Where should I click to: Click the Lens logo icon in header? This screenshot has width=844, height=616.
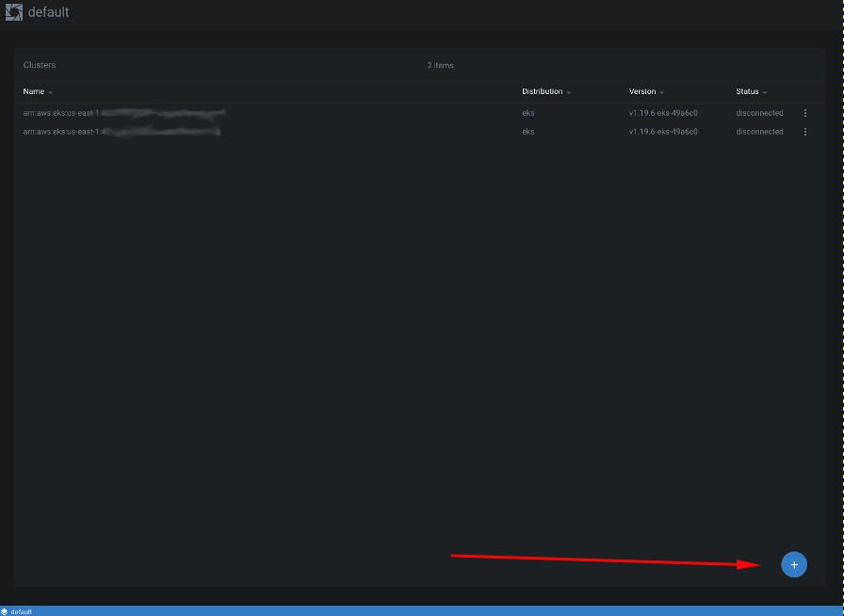tap(14, 13)
